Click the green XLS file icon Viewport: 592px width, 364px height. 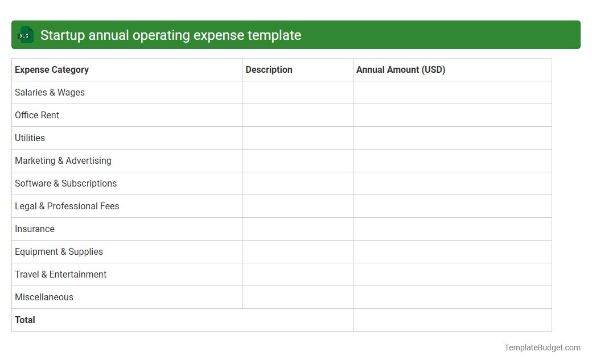(25, 35)
